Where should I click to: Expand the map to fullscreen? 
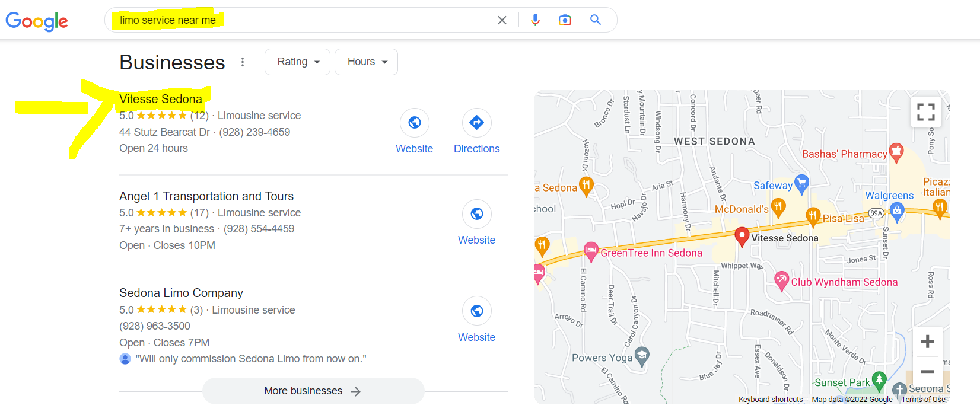coord(926,112)
